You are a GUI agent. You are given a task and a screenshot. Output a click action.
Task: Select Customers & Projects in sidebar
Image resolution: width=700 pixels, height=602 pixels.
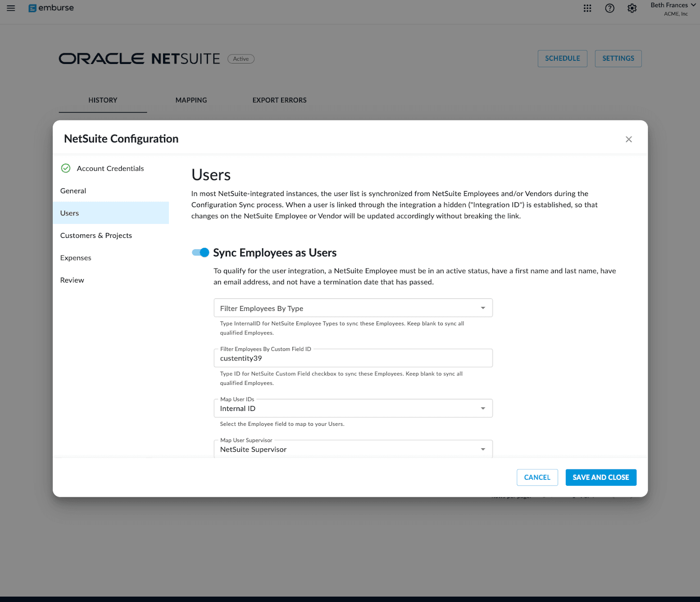click(96, 236)
